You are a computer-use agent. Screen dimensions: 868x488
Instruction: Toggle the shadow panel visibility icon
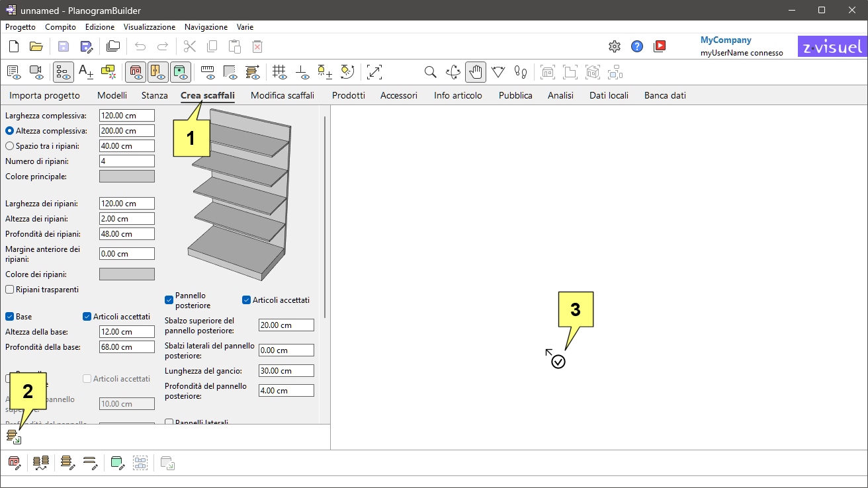click(x=230, y=72)
